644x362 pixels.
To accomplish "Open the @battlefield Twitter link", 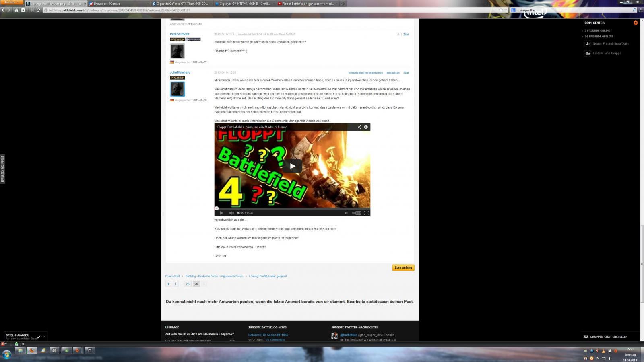I will pos(349,335).
